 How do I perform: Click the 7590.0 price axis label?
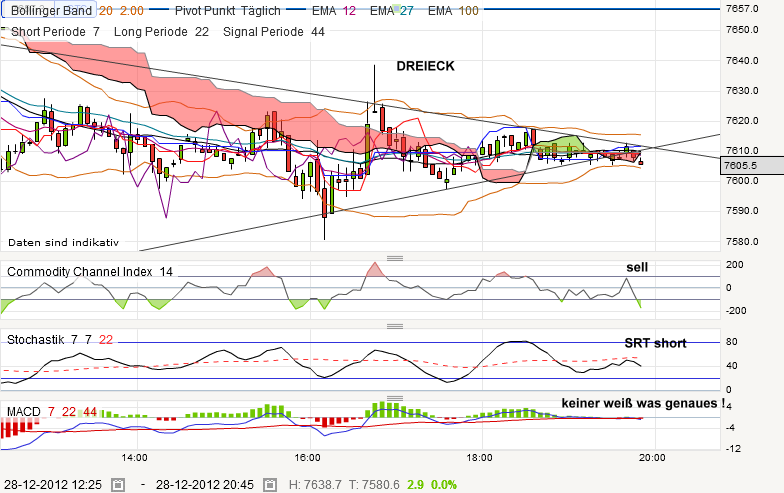tap(742, 210)
